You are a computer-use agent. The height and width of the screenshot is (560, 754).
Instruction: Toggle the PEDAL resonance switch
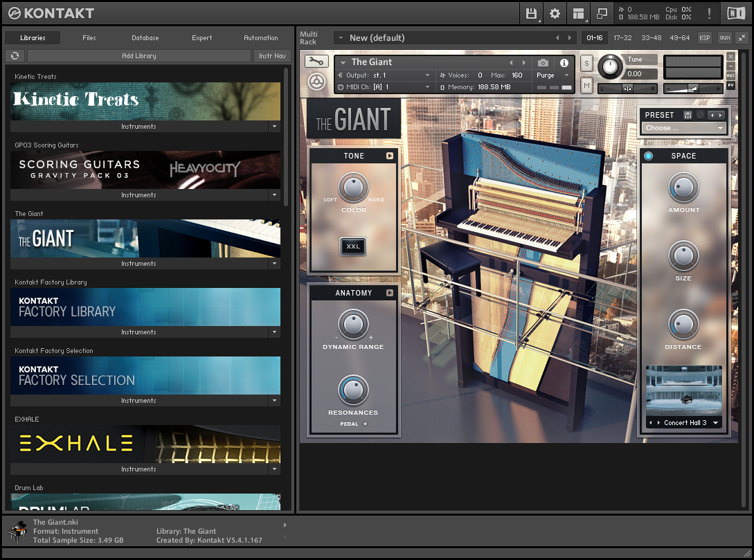[x=366, y=424]
